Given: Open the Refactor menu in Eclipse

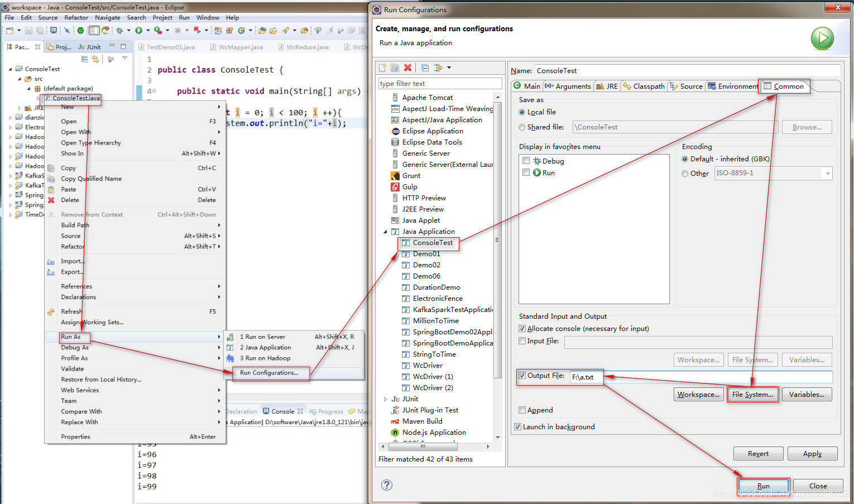Looking at the screenshot, I should [x=76, y=17].
